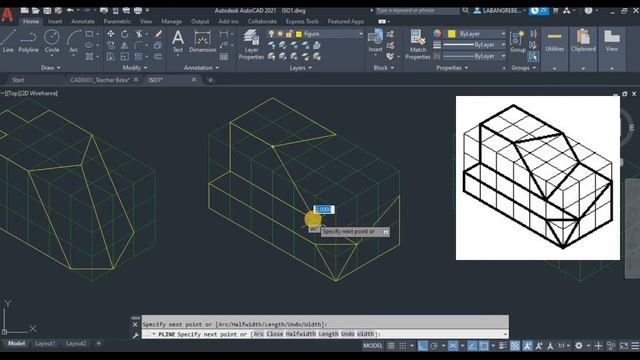This screenshot has height=360, width=640.
Task: Select the Copy tool in Modify panel
Action: tap(111, 45)
